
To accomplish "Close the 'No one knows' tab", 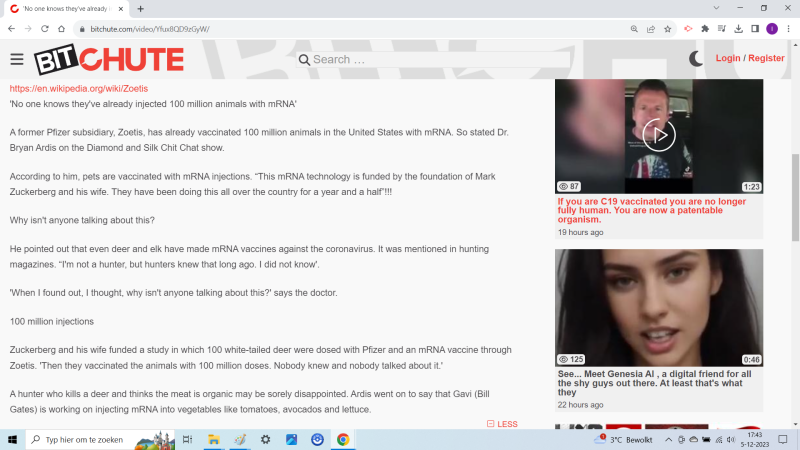I will pyautogui.click(x=121, y=9).
